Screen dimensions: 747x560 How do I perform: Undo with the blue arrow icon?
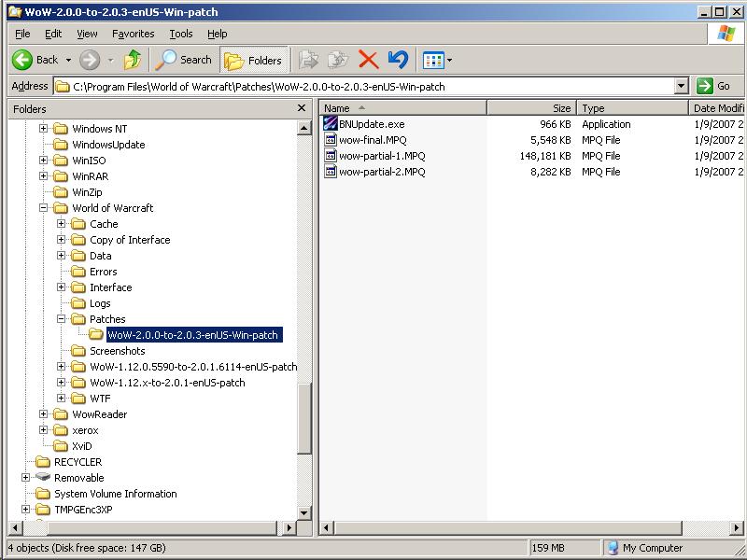click(x=399, y=60)
